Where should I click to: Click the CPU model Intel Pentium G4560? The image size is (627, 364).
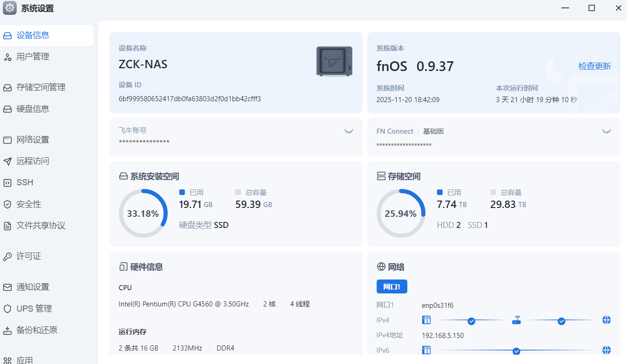pos(184,304)
